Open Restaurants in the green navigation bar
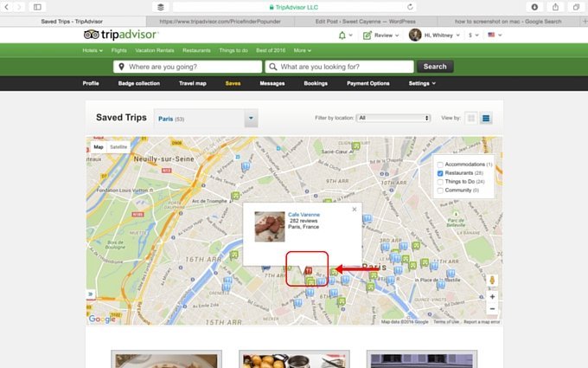Image resolution: width=588 pixels, height=368 pixels. point(196,50)
